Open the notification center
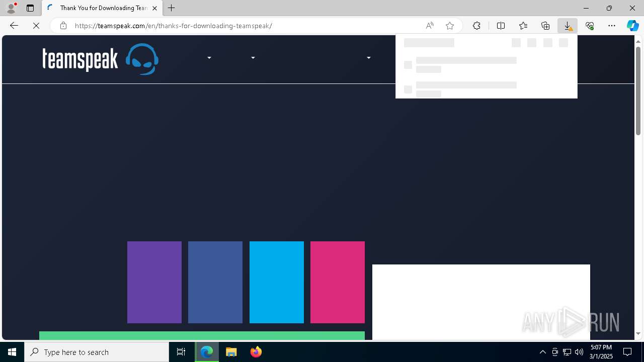The image size is (644, 362). [x=627, y=352]
